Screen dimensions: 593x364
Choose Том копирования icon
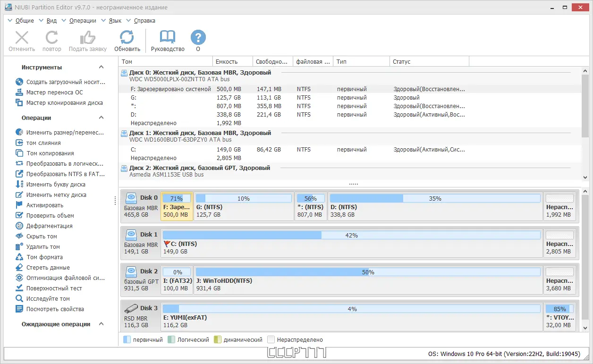(19, 153)
